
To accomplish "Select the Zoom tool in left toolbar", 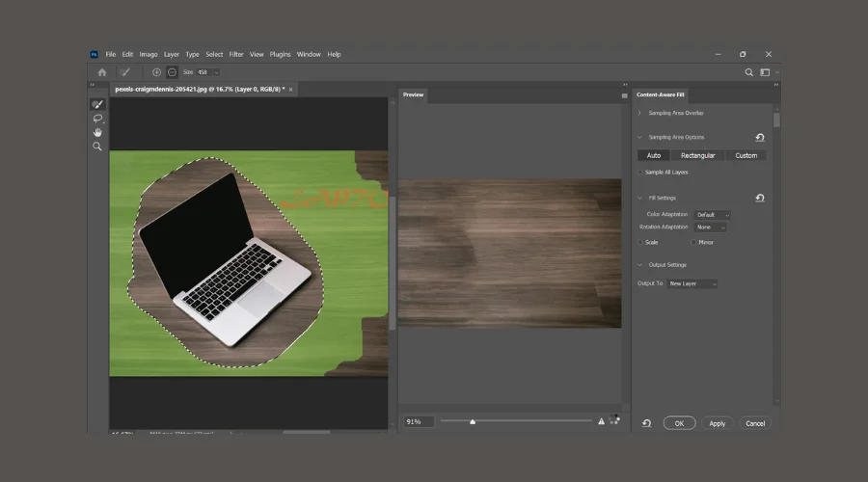I will tap(97, 147).
